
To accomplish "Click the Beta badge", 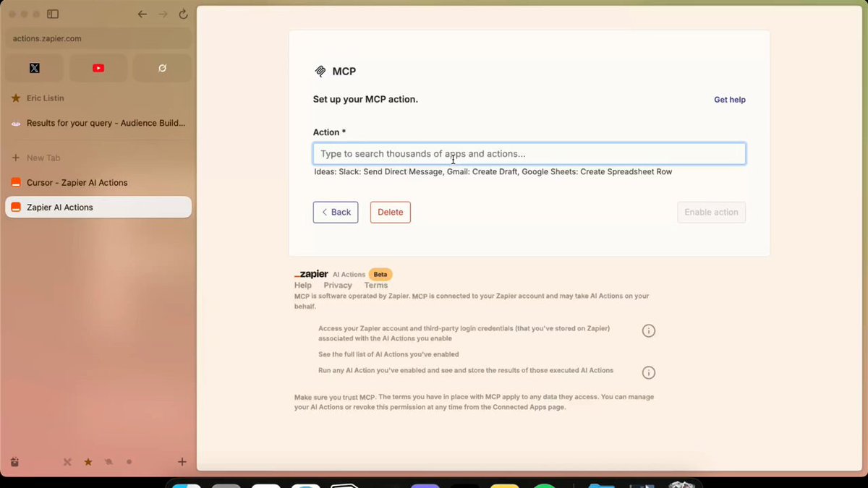I will pos(380,275).
